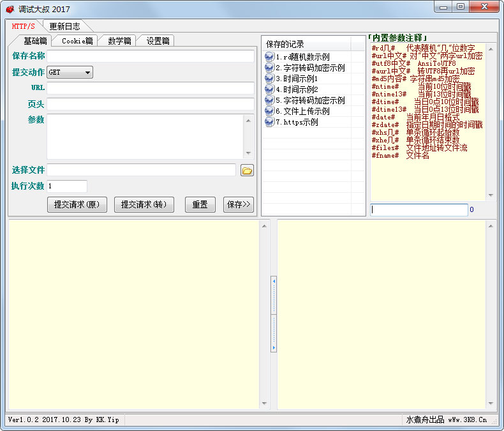This screenshot has height=431, width=504.
Task: Click inside the 参数 text area
Action: coord(145,137)
